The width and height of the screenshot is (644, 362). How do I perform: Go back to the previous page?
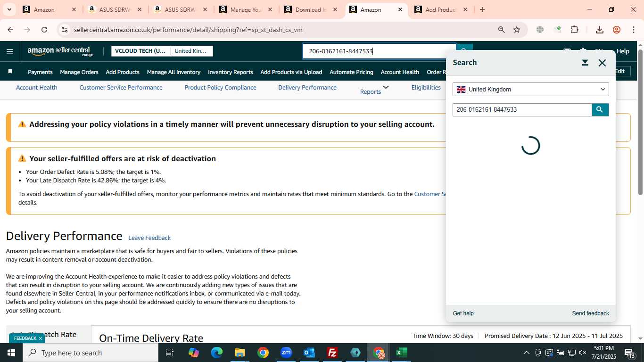click(x=10, y=30)
